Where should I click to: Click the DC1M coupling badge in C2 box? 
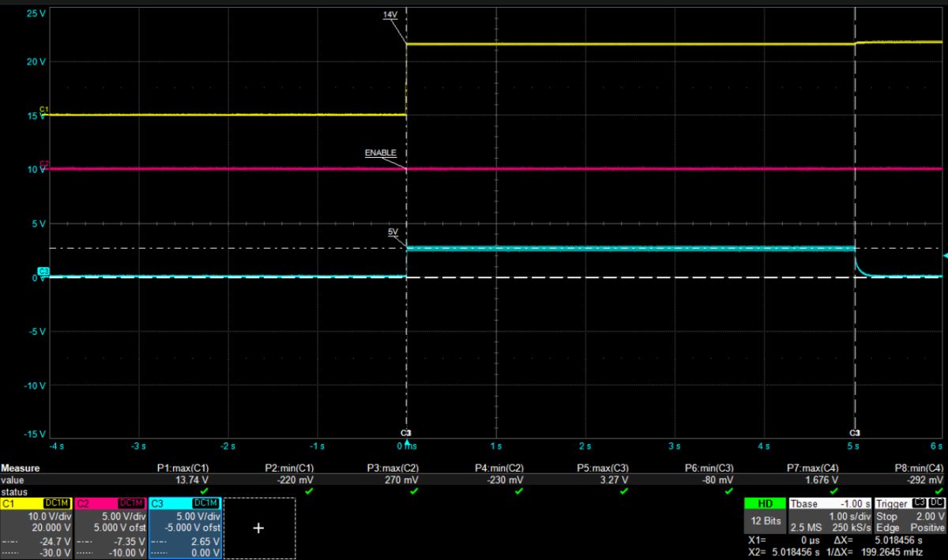131,503
